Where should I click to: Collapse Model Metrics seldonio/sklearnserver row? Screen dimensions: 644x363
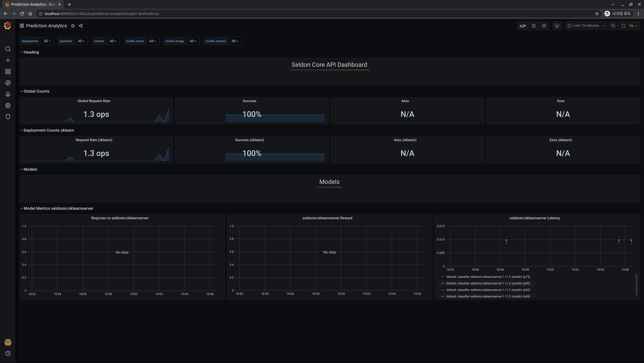[57, 208]
